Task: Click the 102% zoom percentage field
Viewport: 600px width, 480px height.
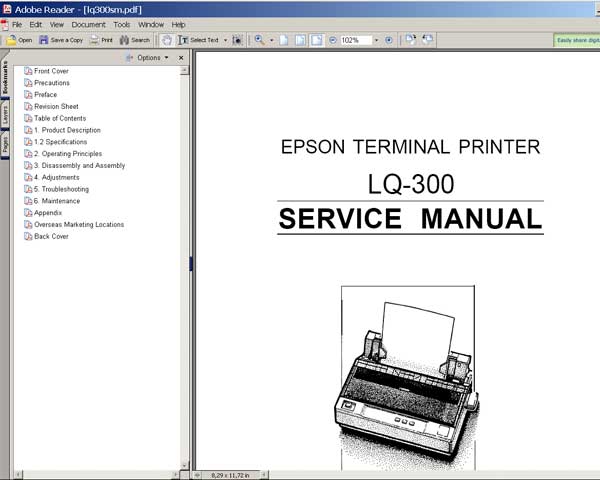Action: pyautogui.click(x=356, y=40)
